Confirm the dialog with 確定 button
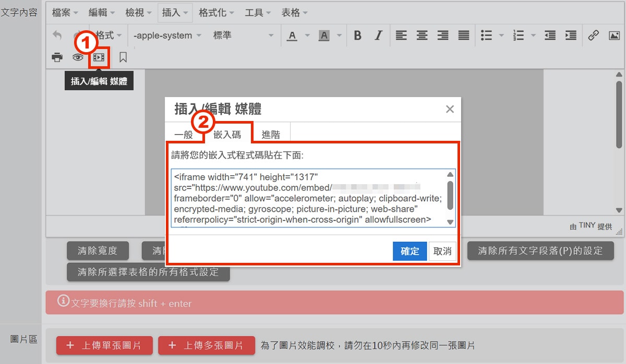Viewport: 626px width, 364px height. (x=410, y=251)
